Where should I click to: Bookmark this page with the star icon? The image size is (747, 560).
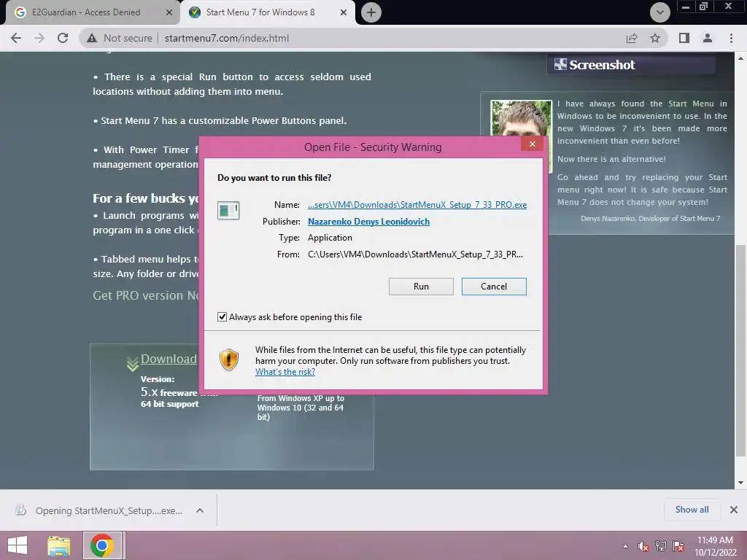point(655,38)
